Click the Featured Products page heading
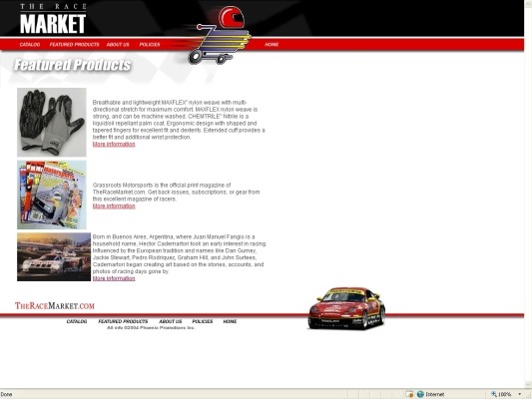532x399 pixels. (72, 65)
